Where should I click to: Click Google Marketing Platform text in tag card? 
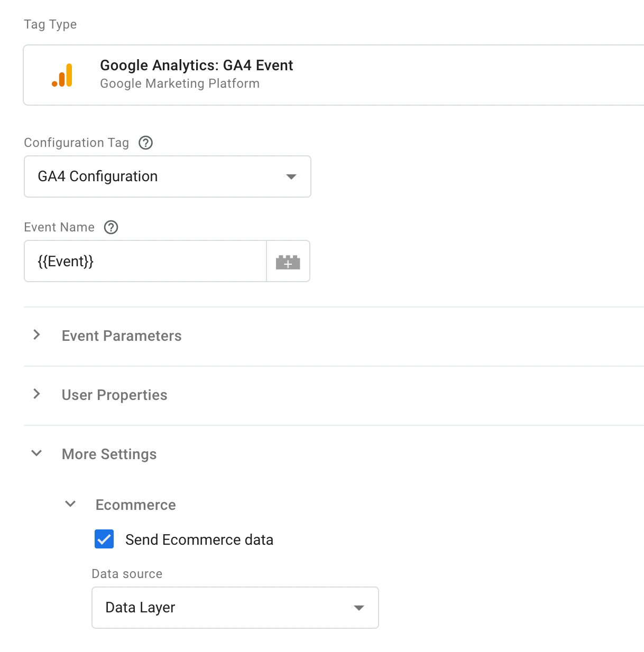tap(180, 83)
